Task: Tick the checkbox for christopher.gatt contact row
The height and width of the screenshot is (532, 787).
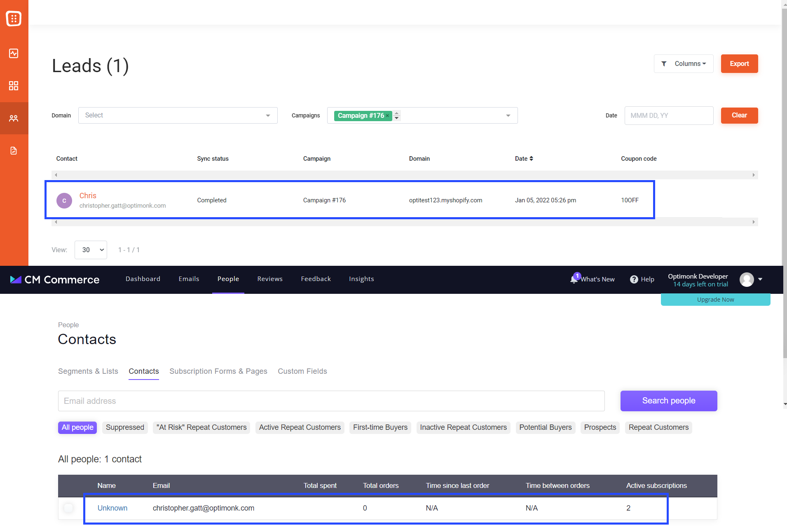Action: click(69, 508)
